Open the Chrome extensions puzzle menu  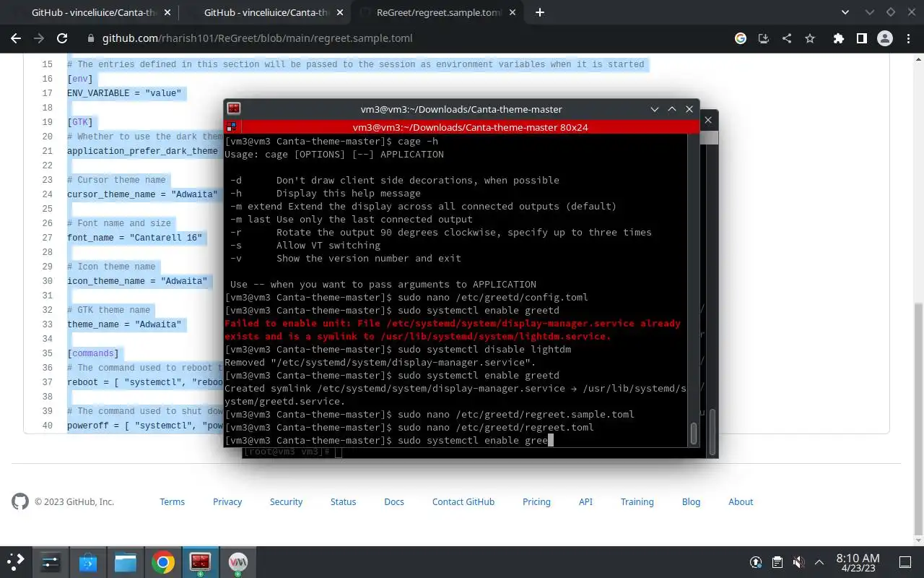[x=838, y=38]
